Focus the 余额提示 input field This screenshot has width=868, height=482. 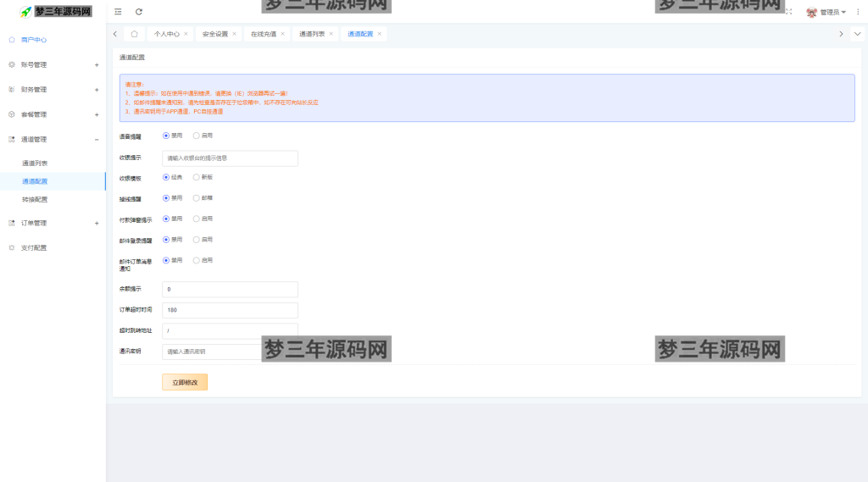231,290
